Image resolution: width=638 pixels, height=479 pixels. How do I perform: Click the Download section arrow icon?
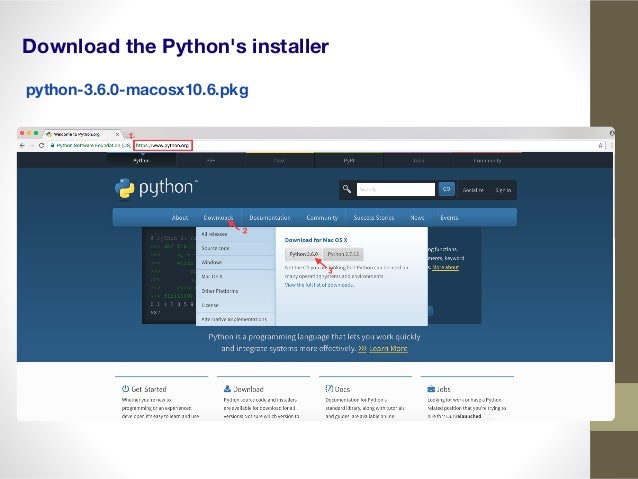click(x=227, y=389)
